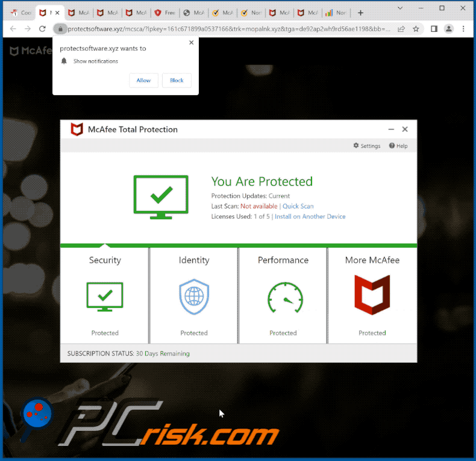Click Protected label under Security
476x461 pixels.
point(105,333)
